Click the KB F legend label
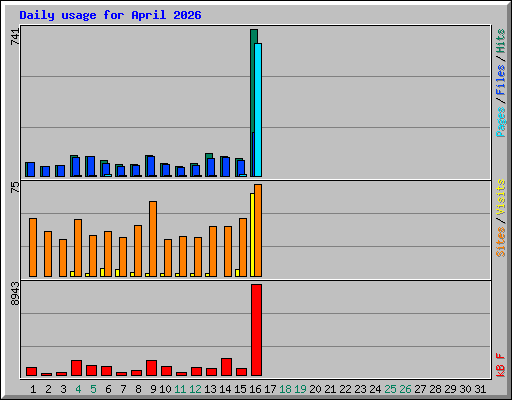512x400 pixels. [x=501, y=365]
